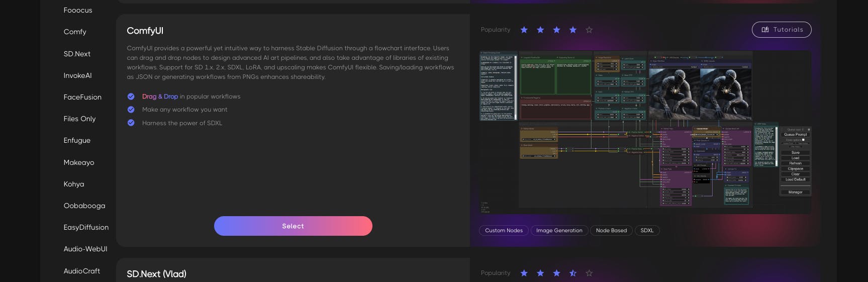Open the ComfyUI workflow preview screenshot

click(x=645, y=132)
